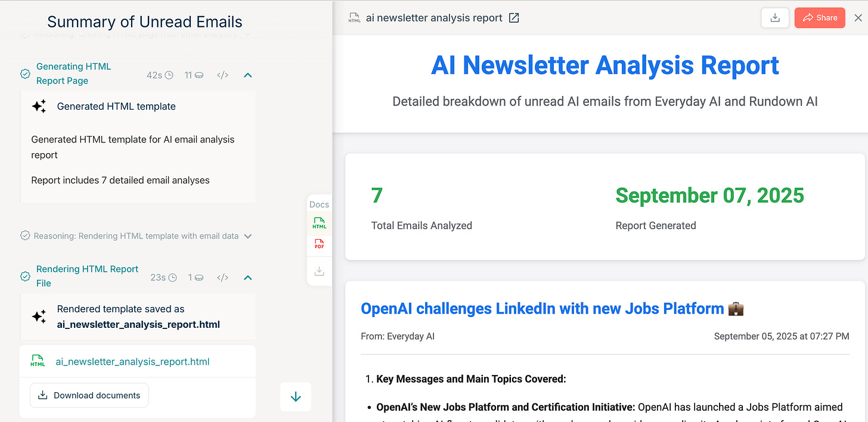
Task: Open OpenAI challenges LinkedIn article heading
Action: coord(552,309)
